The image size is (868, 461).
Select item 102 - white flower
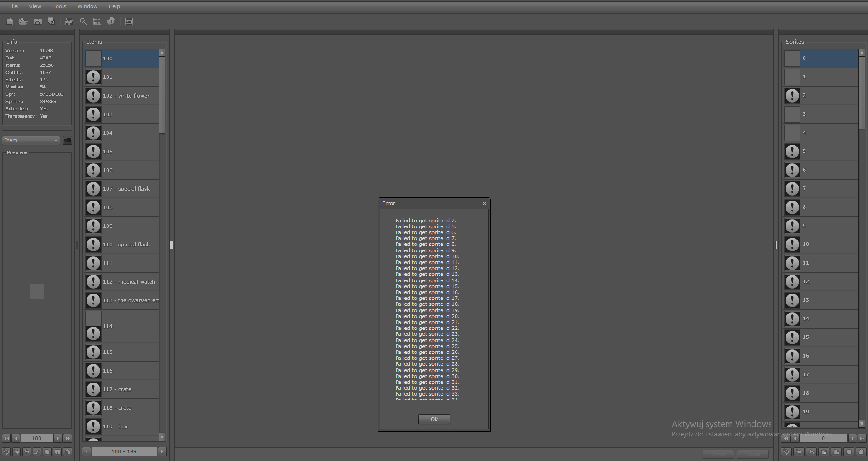point(121,96)
